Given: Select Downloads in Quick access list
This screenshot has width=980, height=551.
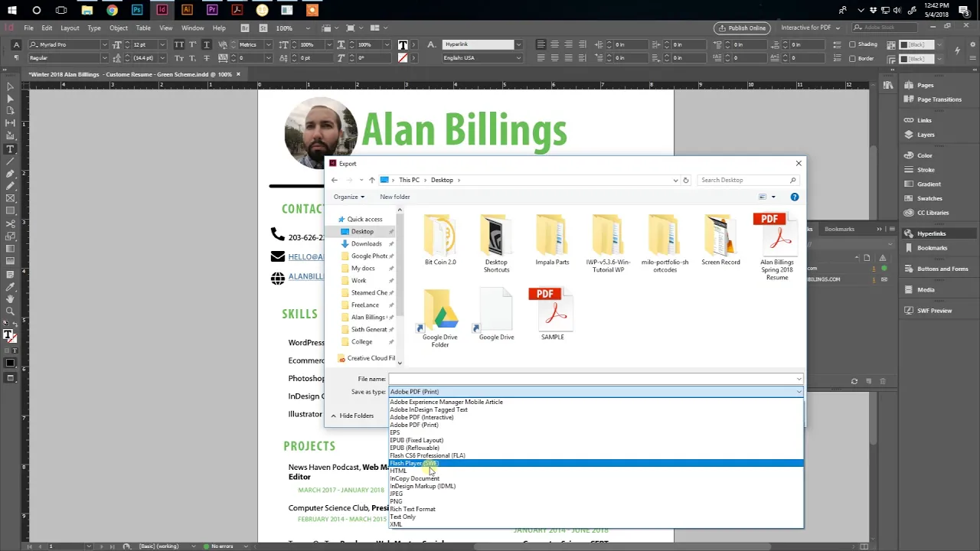Looking at the screenshot, I should (366, 243).
